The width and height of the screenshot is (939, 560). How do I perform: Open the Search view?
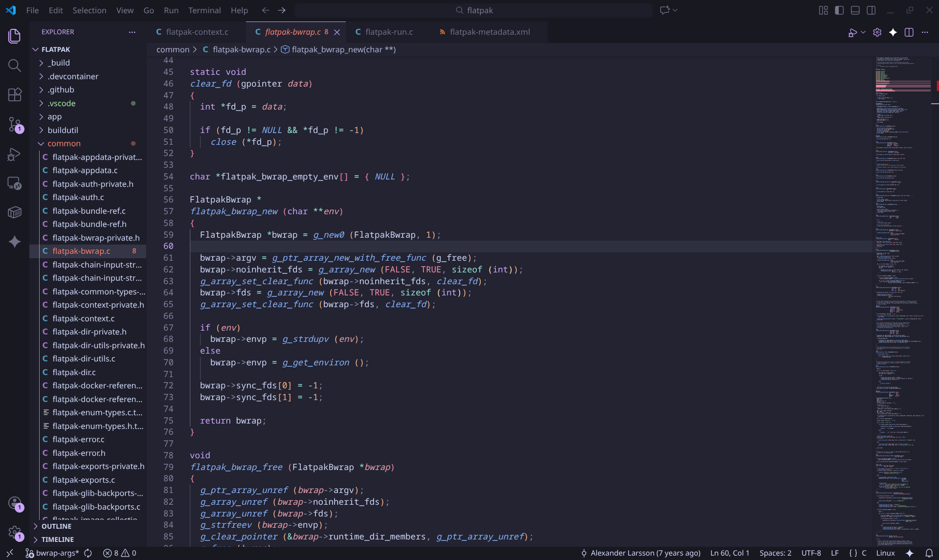(14, 65)
